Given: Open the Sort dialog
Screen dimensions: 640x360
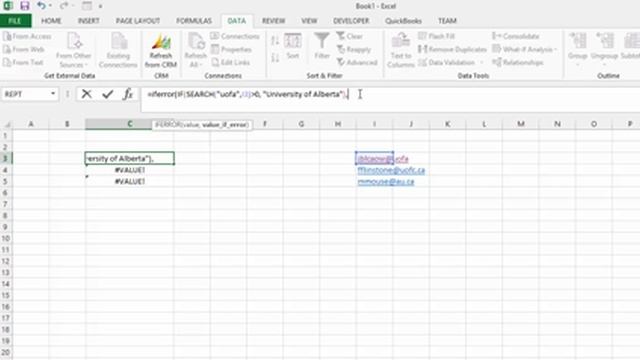Looking at the screenshot, I should 293,47.
